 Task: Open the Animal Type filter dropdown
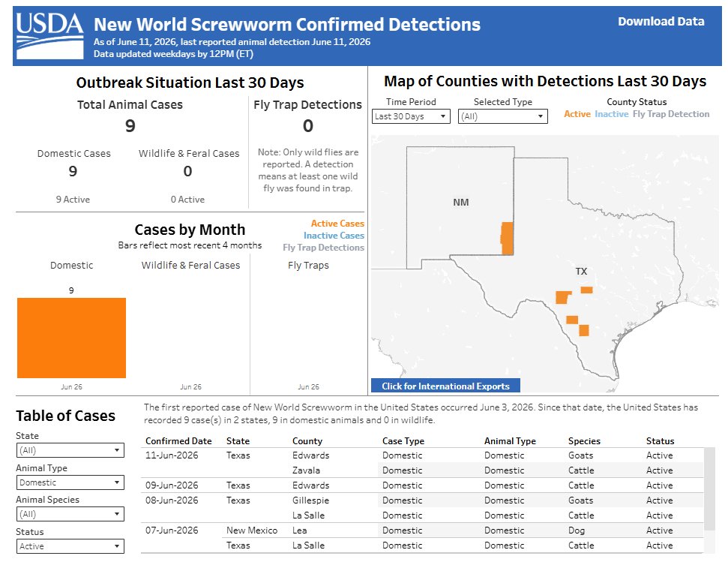click(70, 482)
